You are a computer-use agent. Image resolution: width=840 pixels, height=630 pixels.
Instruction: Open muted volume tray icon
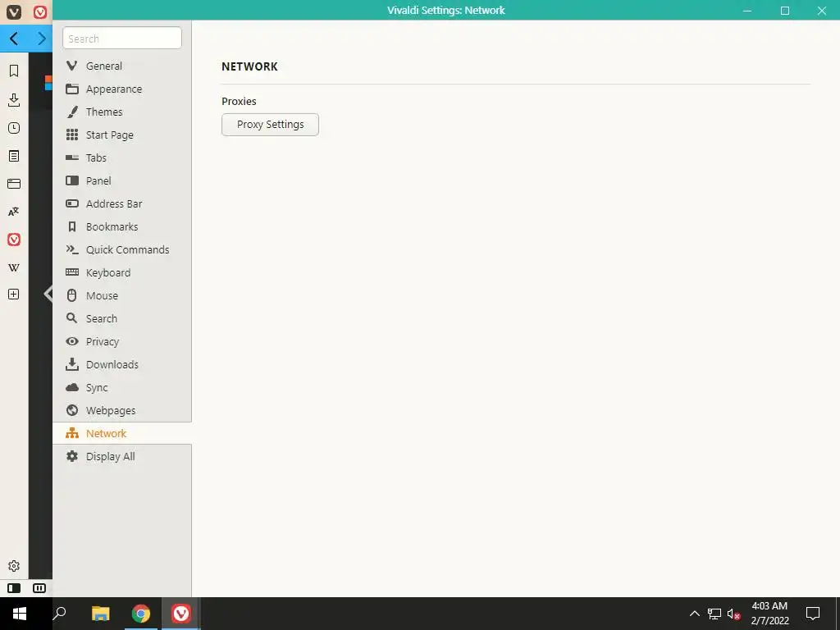734,614
